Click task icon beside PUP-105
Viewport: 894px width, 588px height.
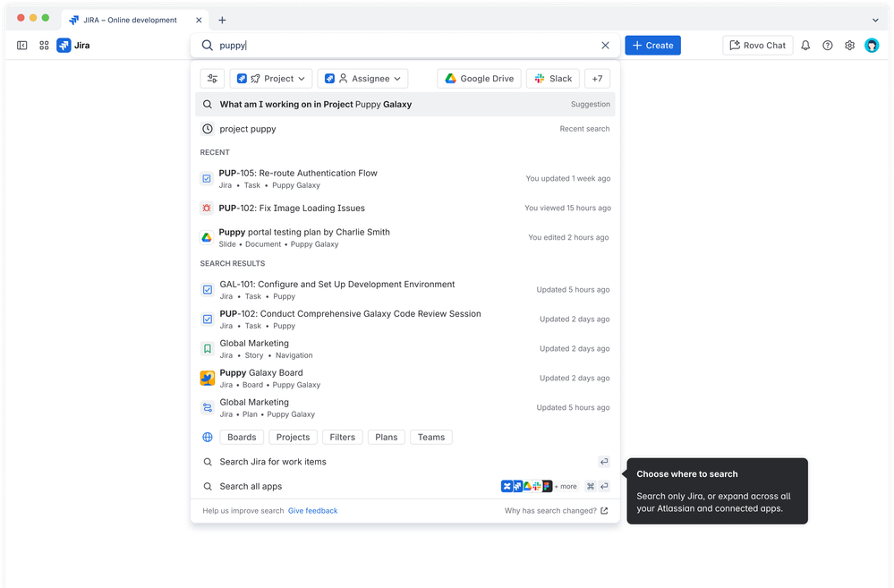click(x=207, y=178)
